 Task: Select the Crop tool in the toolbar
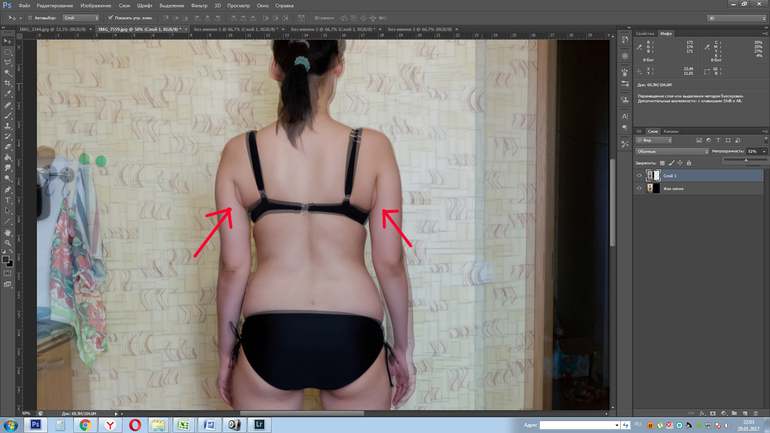pos(8,84)
